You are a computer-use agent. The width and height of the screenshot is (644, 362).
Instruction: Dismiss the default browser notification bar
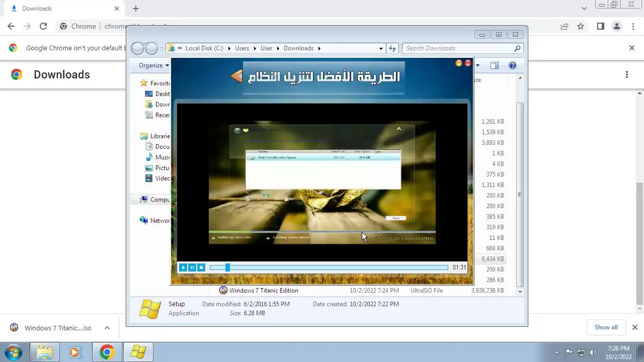tap(632, 48)
